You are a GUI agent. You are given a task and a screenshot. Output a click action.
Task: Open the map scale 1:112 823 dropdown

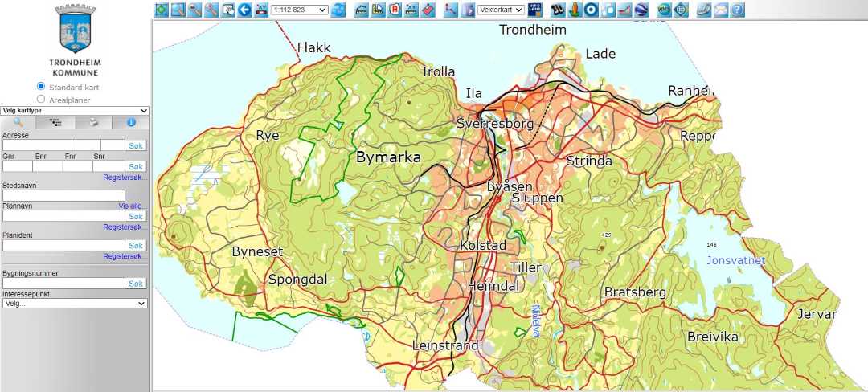(x=300, y=10)
